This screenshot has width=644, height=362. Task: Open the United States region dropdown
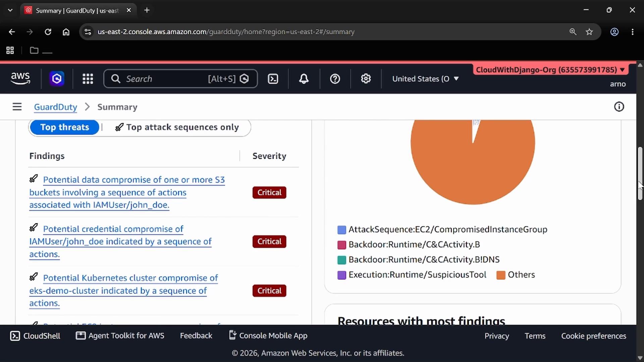[426, 79]
